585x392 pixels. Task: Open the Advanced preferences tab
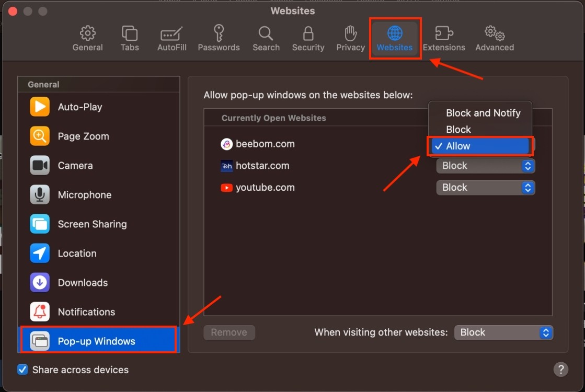coord(495,39)
